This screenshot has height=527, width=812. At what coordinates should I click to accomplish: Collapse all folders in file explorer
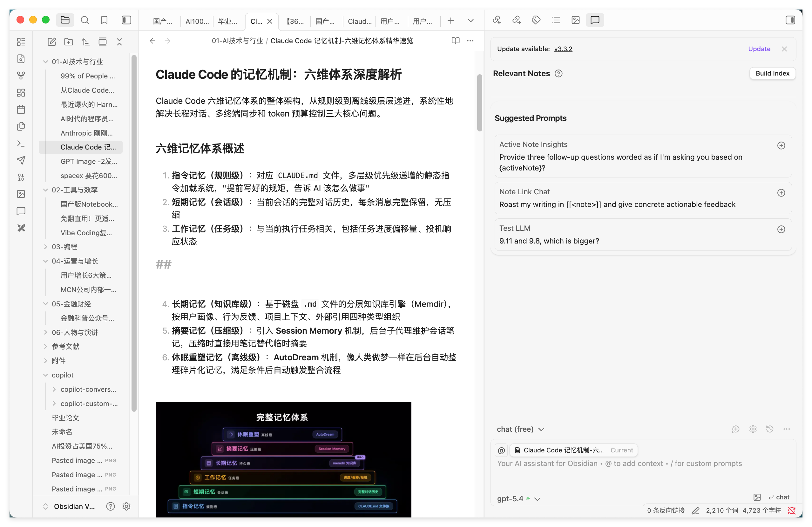119,42
